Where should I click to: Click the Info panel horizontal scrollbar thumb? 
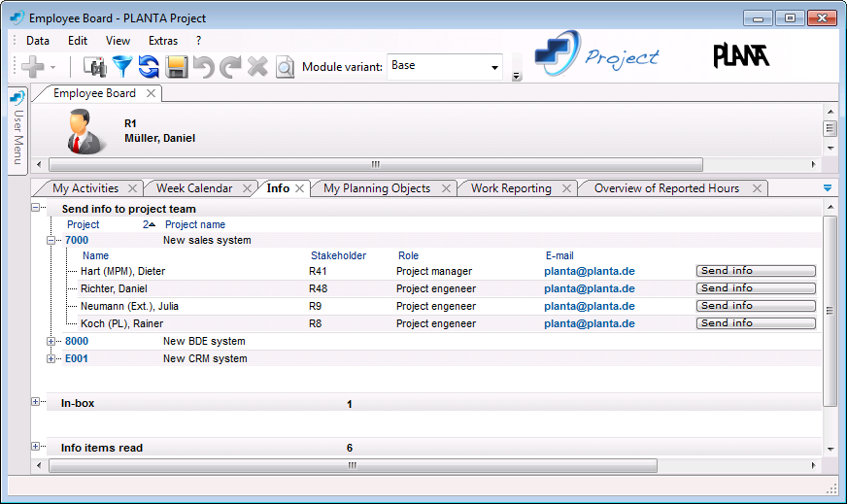(x=353, y=466)
